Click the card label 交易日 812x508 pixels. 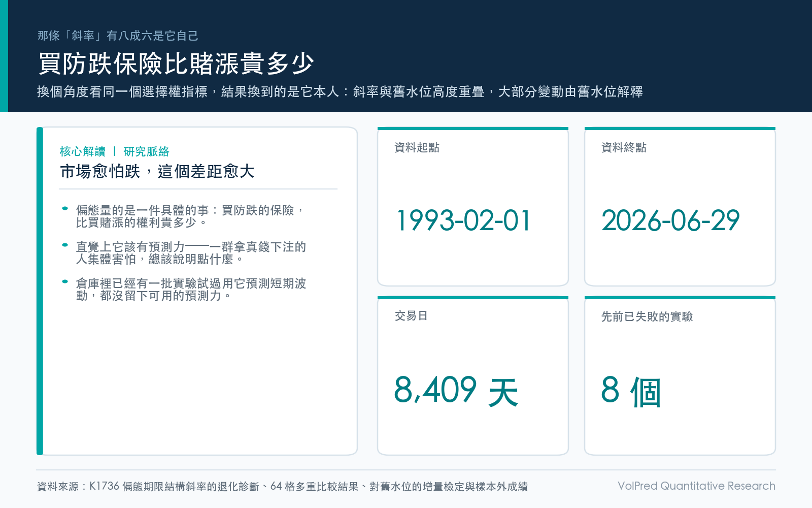[412, 316]
